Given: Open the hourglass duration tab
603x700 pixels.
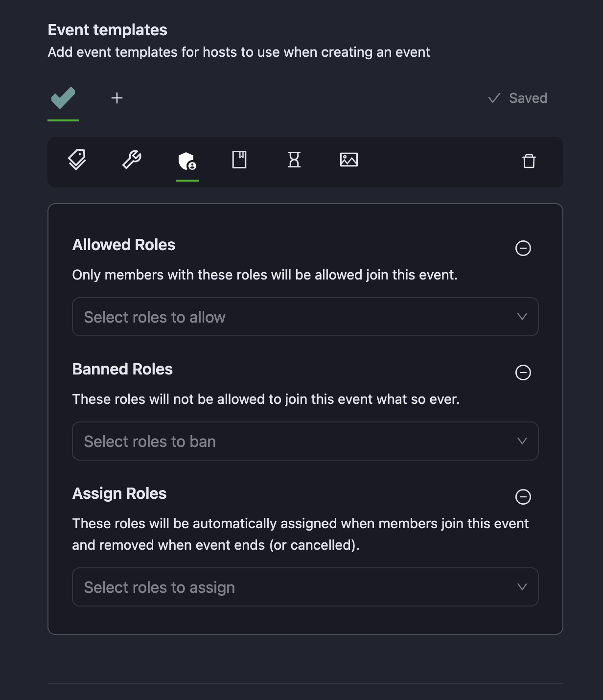Looking at the screenshot, I should (294, 160).
